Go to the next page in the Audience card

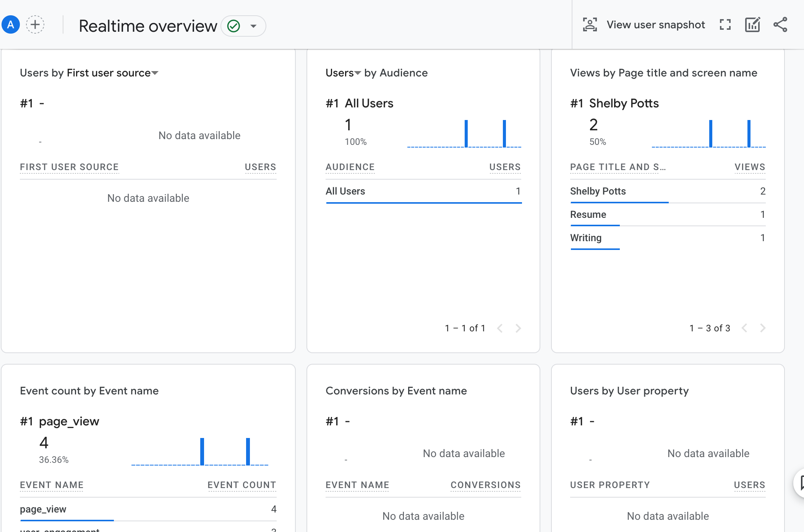point(518,328)
